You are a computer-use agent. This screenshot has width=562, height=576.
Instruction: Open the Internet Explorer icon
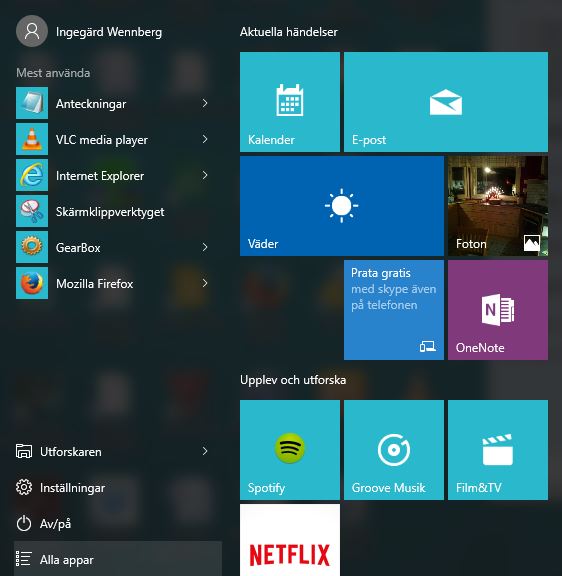[x=32, y=175]
